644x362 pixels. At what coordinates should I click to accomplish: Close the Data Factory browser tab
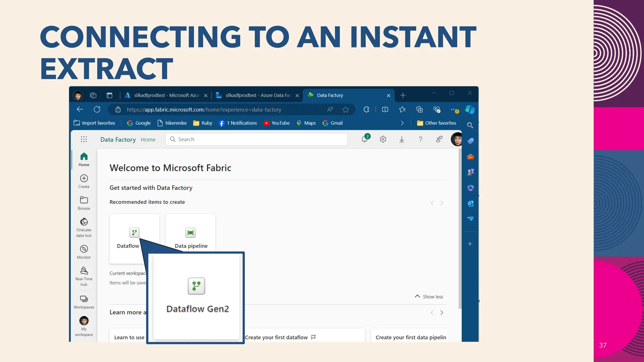[x=389, y=96]
